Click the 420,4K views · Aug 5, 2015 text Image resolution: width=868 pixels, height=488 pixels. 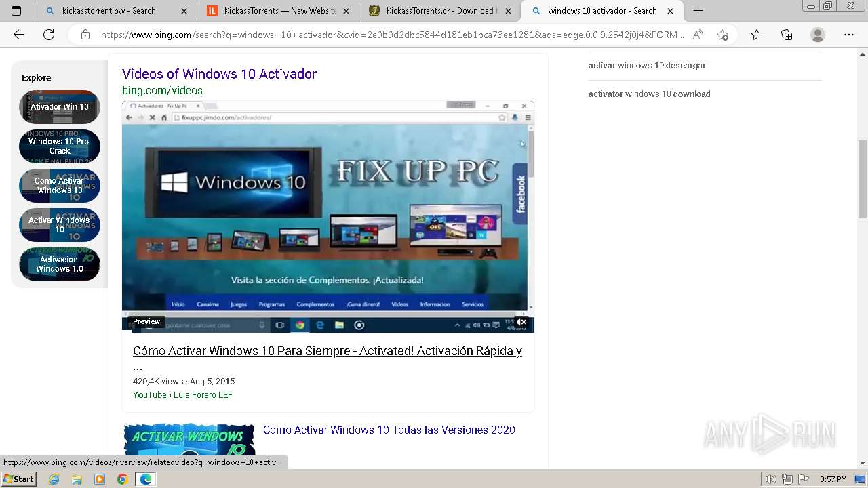[x=184, y=381]
